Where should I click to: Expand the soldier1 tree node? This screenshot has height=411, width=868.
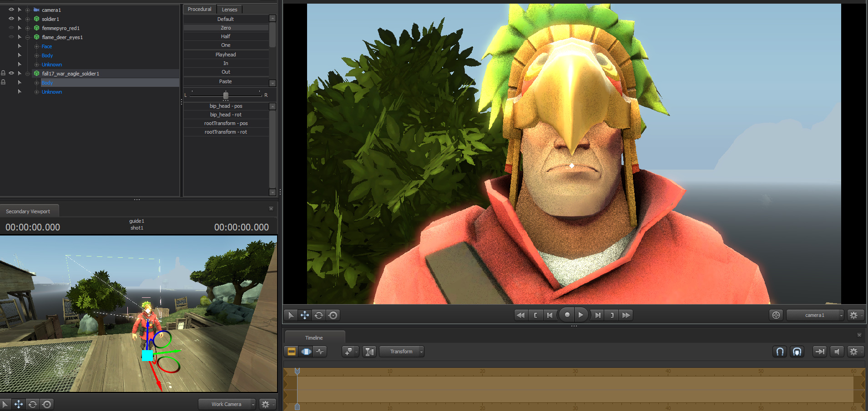pyautogui.click(x=28, y=19)
